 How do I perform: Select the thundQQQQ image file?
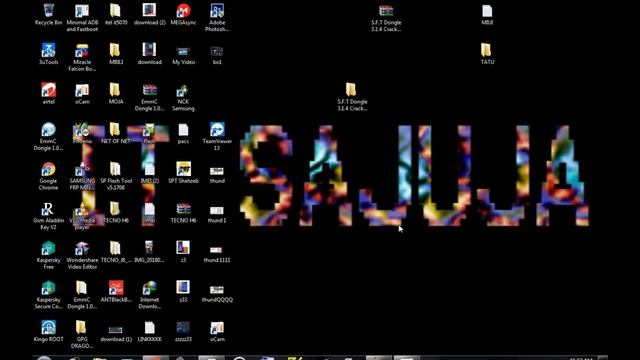click(x=217, y=289)
